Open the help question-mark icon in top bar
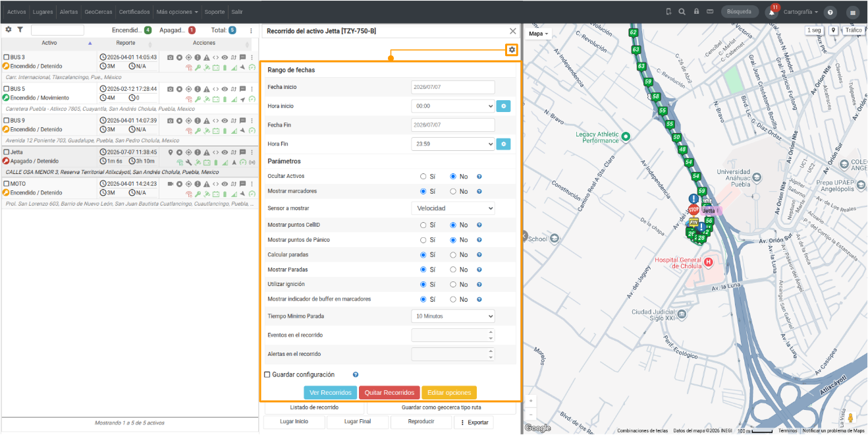Viewport: 868px width, 435px height. 830,12
